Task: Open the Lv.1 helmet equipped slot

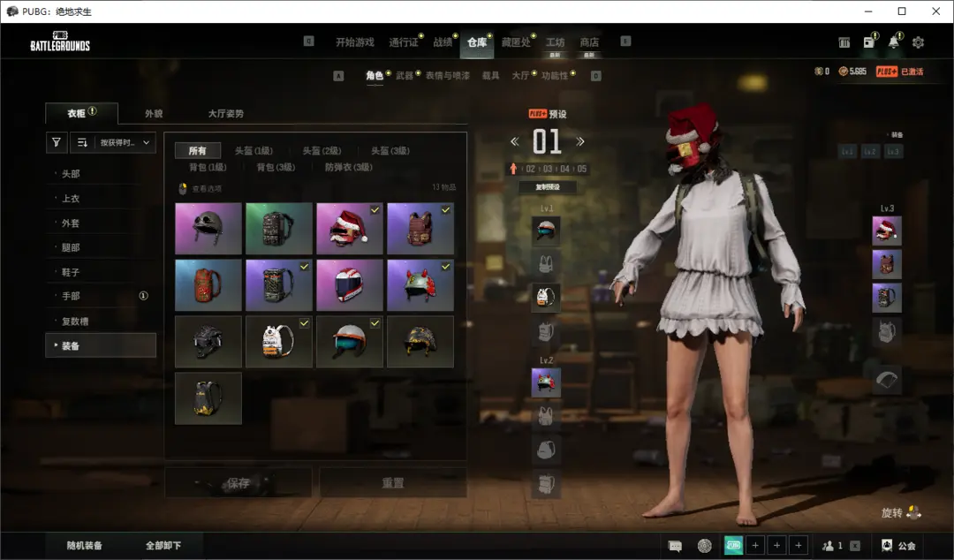Action: 546,230
